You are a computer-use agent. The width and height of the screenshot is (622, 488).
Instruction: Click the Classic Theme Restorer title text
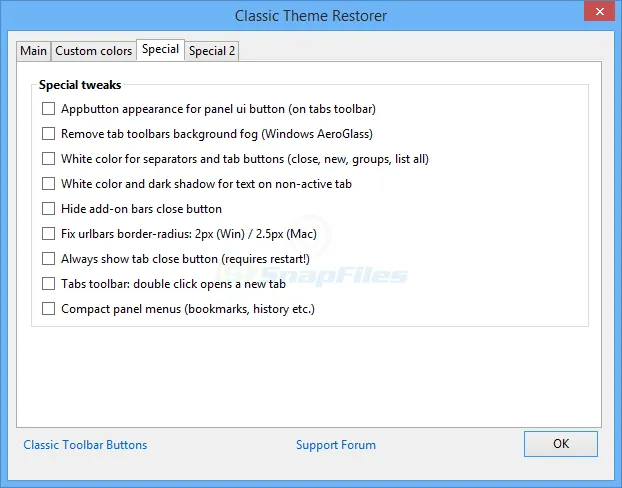click(311, 16)
